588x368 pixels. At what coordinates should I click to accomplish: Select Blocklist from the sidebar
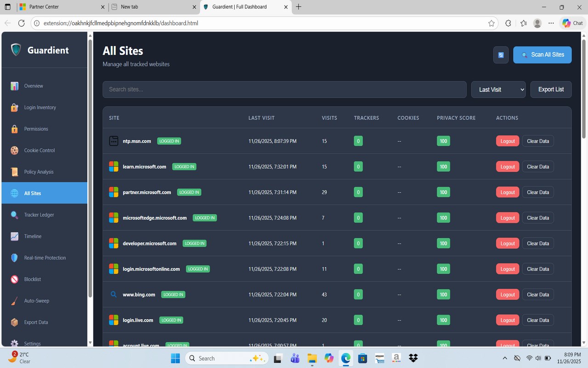pyautogui.click(x=45, y=279)
